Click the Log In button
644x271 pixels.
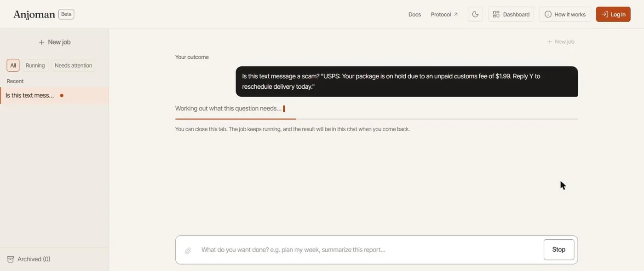(613, 14)
